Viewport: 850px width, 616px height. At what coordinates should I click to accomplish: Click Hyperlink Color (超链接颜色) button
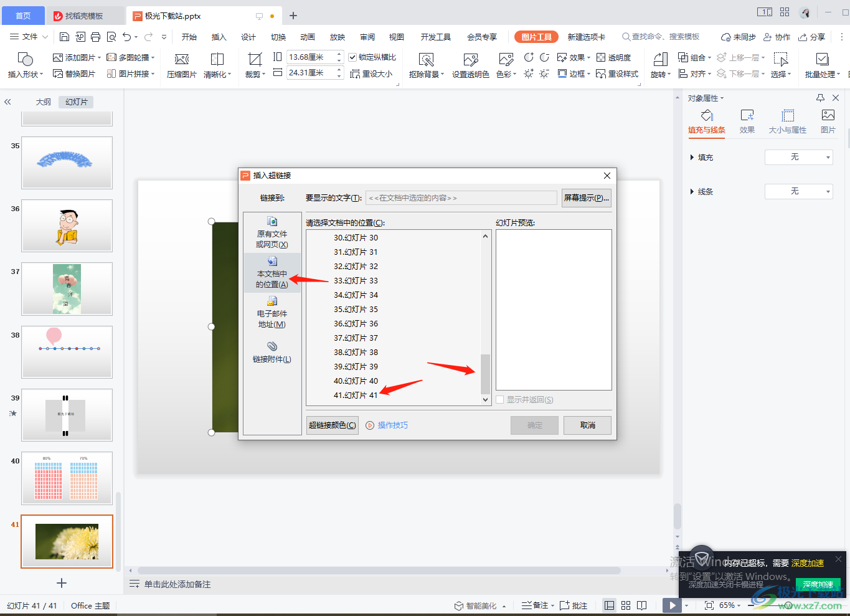point(333,425)
